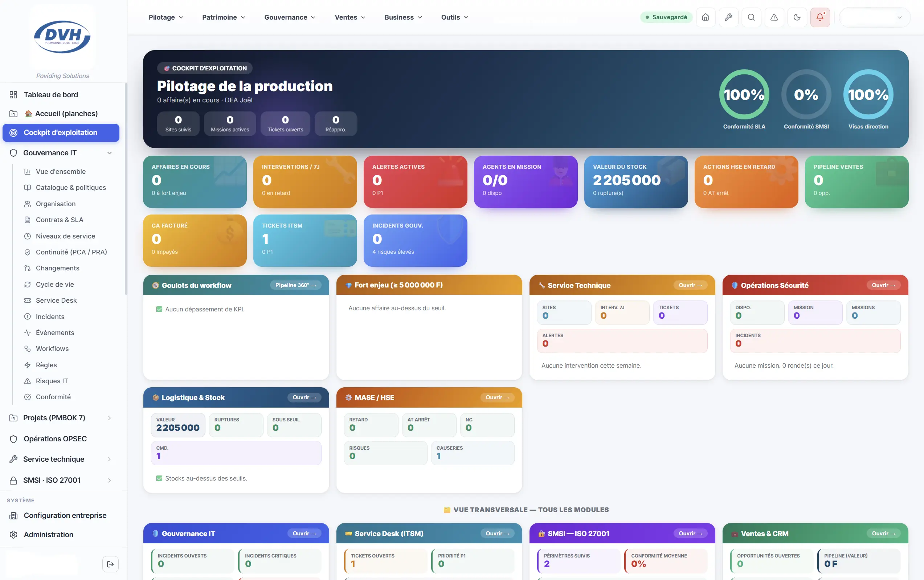The height and width of the screenshot is (580, 924).
Task: Go to Tableau de bord
Action: click(61, 95)
